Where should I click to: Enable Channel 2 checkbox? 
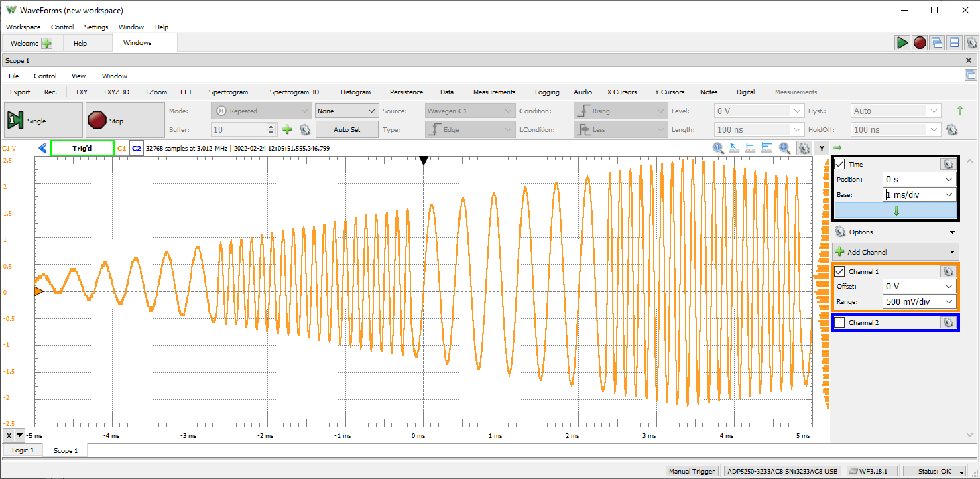840,322
